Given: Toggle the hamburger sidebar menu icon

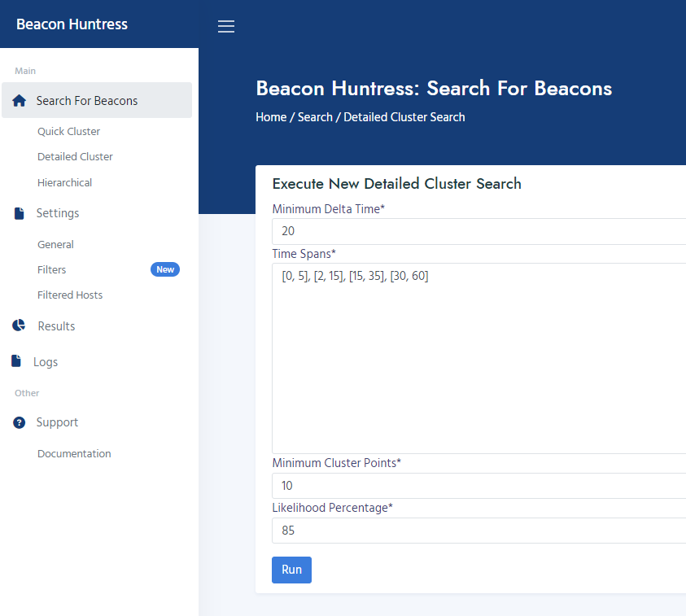Looking at the screenshot, I should 226,26.
